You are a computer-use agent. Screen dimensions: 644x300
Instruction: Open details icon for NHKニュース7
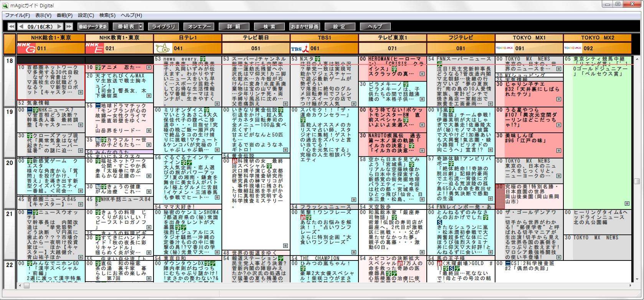[81, 125]
